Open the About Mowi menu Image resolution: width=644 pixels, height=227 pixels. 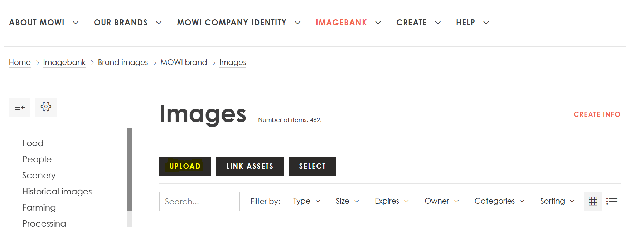click(37, 23)
